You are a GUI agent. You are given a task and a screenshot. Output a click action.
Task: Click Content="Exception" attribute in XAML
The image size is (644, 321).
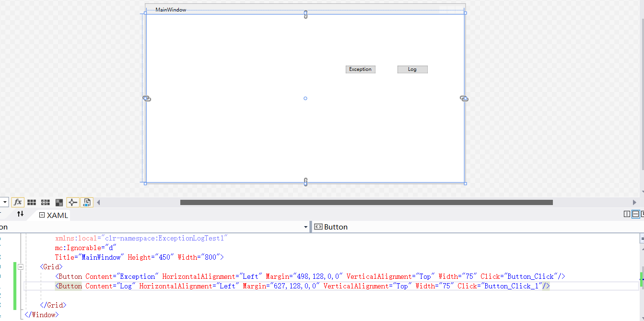(122, 276)
